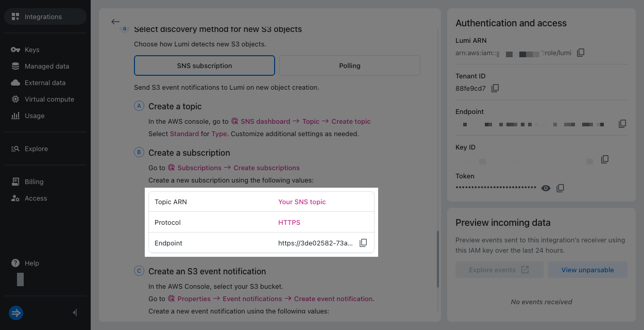644x330 pixels.
Task: Click the Authentication and access heading
Action: 511,23
